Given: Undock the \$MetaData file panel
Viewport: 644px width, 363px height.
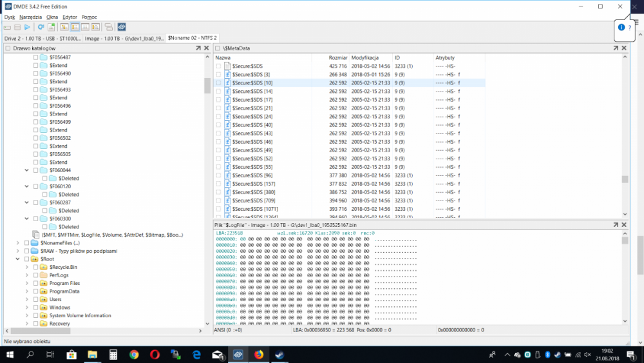Looking at the screenshot, I should 615,48.
